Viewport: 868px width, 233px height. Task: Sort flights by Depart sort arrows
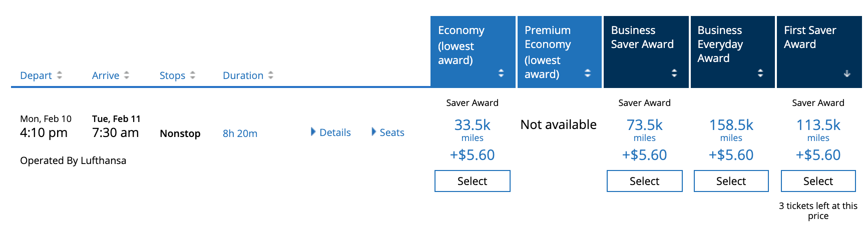pos(60,75)
